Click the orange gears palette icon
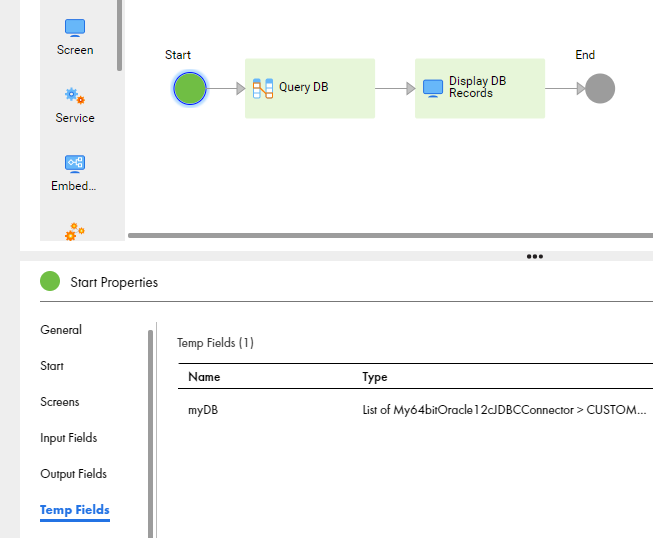The height and width of the screenshot is (538, 653). click(x=75, y=232)
